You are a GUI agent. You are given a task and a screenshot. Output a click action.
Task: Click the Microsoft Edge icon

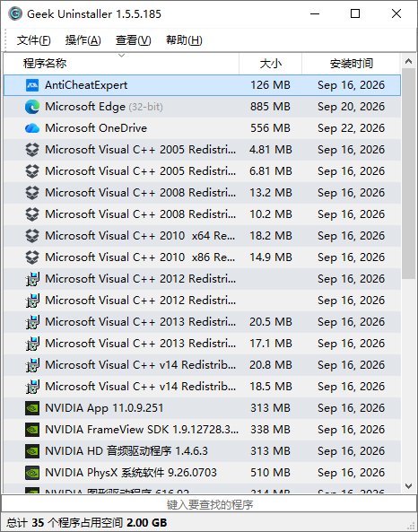click(32, 107)
